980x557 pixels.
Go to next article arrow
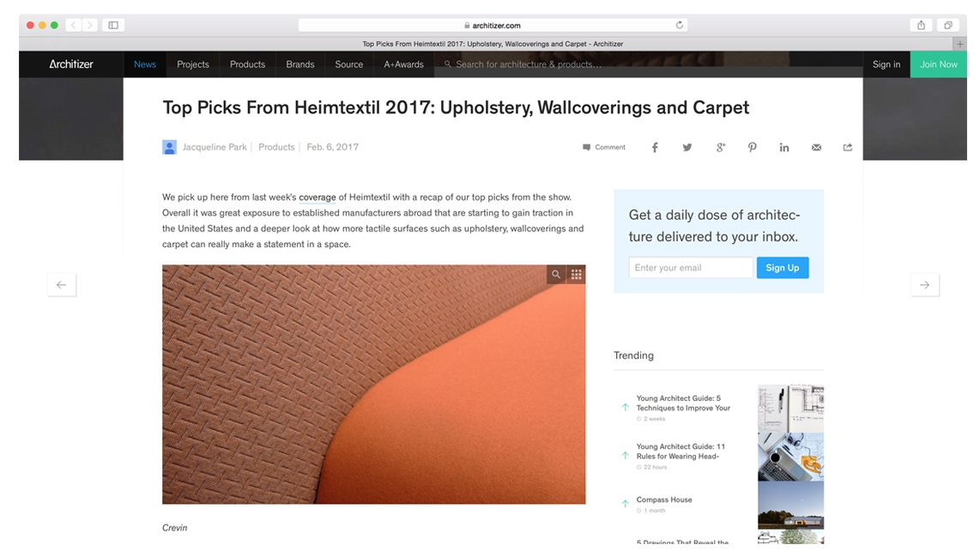[x=924, y=285]
